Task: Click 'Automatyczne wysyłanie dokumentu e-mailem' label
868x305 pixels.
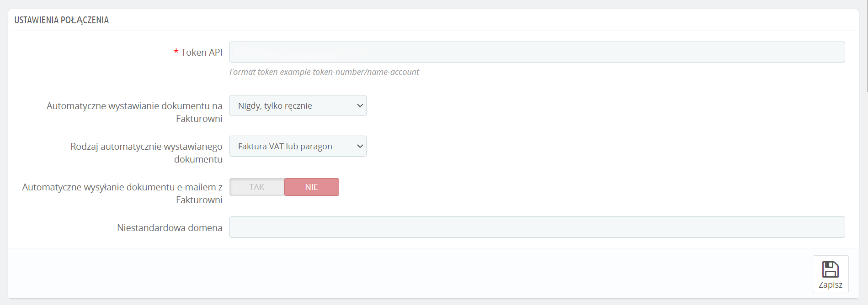Action: [x=122, y=193]
